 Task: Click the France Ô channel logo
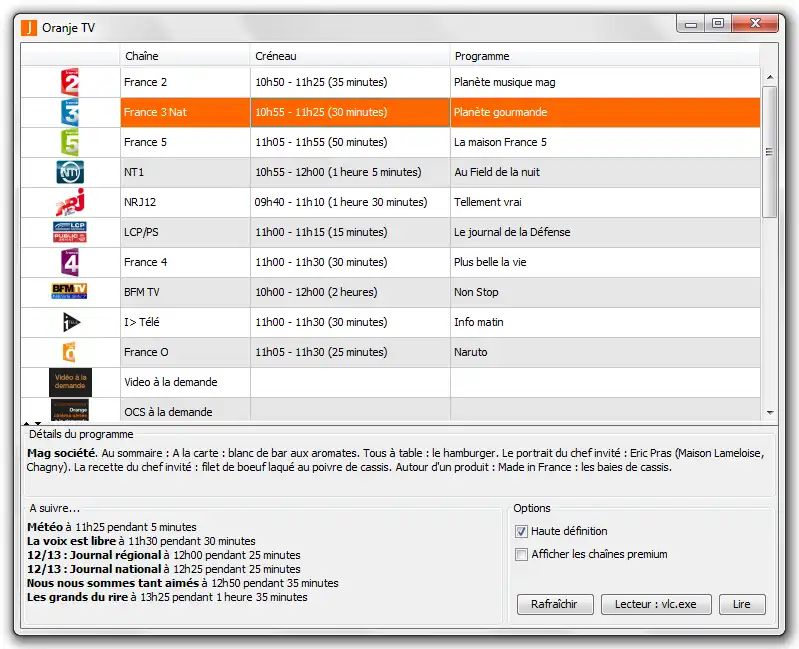tap(70, 352)
